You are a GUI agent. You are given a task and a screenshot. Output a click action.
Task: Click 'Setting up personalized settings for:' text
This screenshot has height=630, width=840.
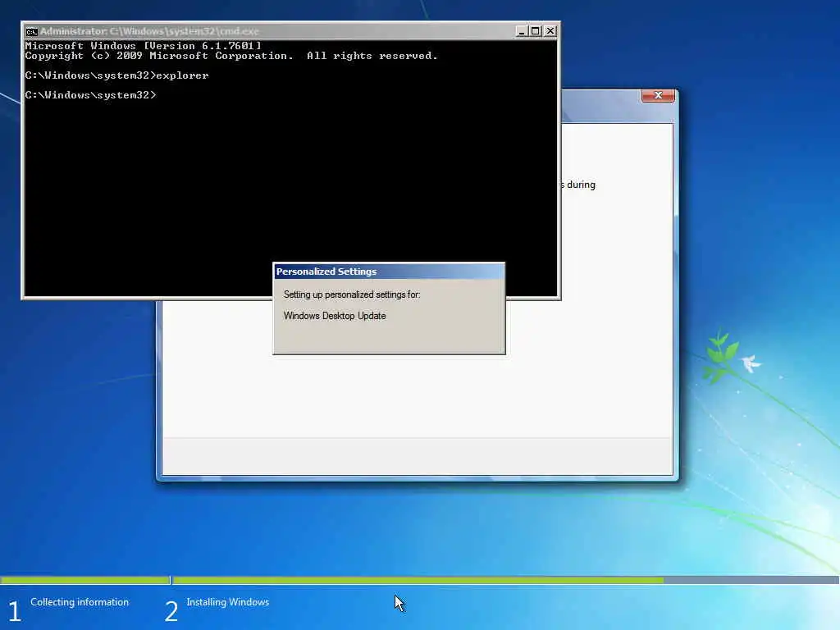pyautogui.click(x=352, y=294)
